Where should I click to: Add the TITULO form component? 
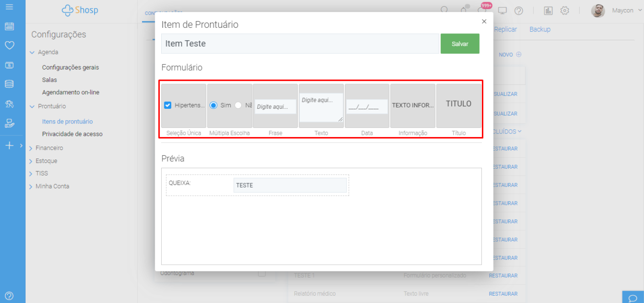(x=459, y=105)
